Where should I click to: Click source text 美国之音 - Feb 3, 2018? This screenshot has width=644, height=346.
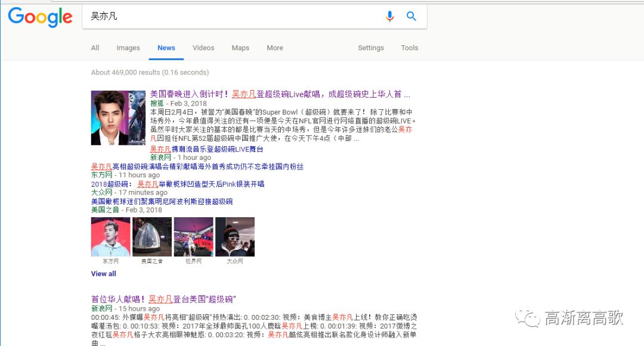tap(126, 209)
